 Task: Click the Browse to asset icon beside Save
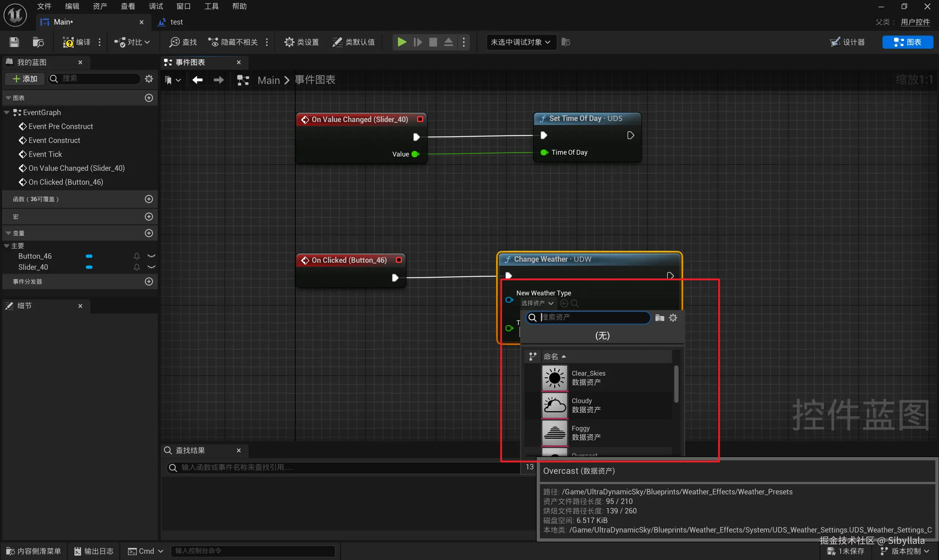pyautogui.click(x=38, y=42)
